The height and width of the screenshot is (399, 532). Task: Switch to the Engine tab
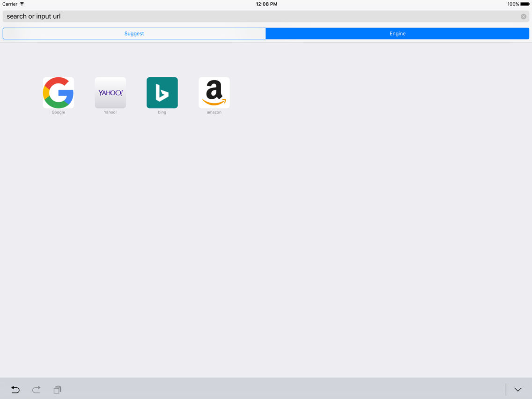(397, 34)
